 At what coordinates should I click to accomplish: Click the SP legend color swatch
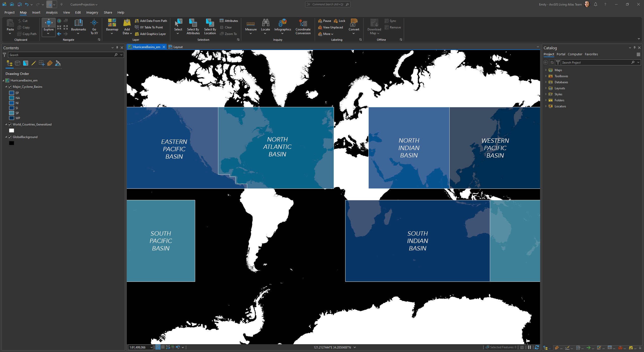coord(12,113)
